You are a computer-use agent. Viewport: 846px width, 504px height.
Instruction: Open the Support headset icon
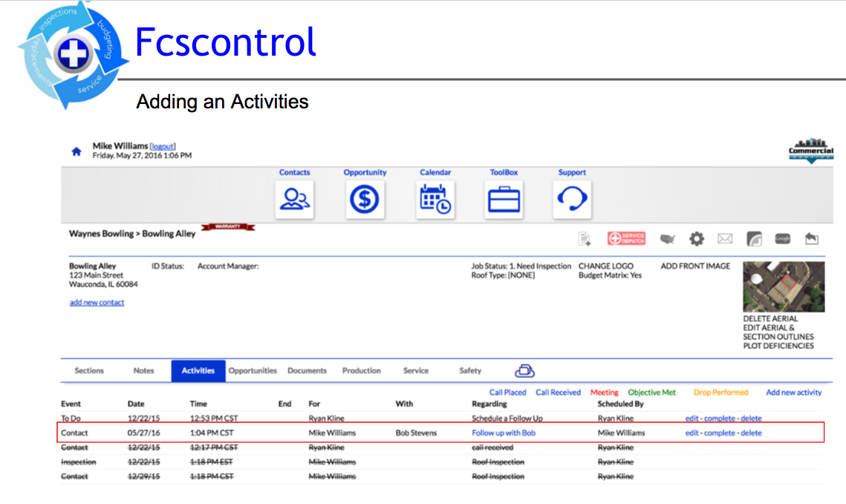point(572,200)
